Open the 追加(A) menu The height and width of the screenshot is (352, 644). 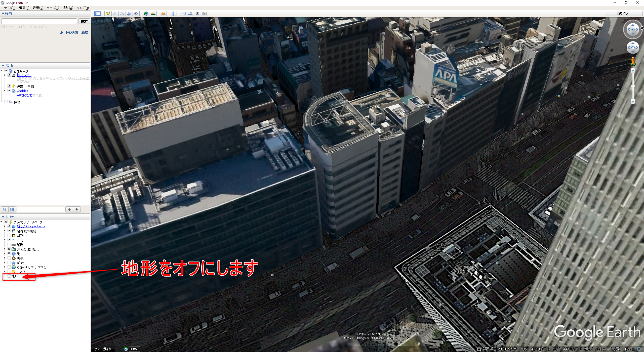click(x=68, y=8)
